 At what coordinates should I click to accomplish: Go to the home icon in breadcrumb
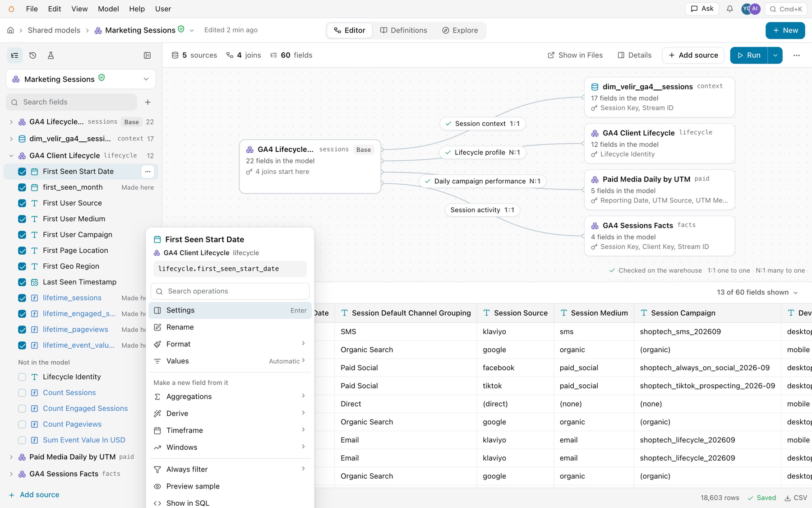pyautogui.click(x=10, y=30)
